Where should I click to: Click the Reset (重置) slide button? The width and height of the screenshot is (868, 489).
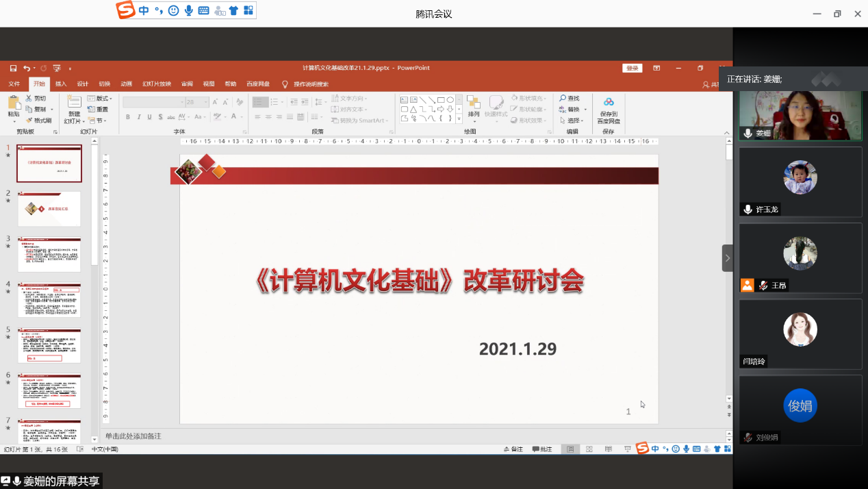[98, 110]
